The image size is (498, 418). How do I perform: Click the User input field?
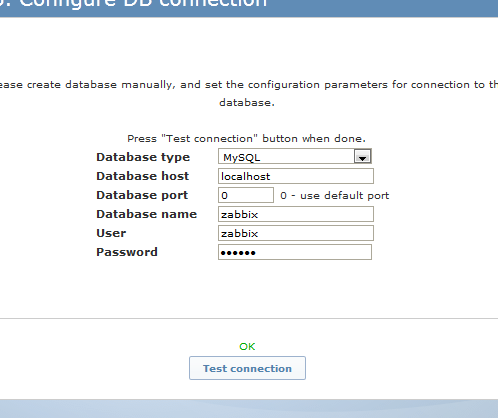coord(296,233)
